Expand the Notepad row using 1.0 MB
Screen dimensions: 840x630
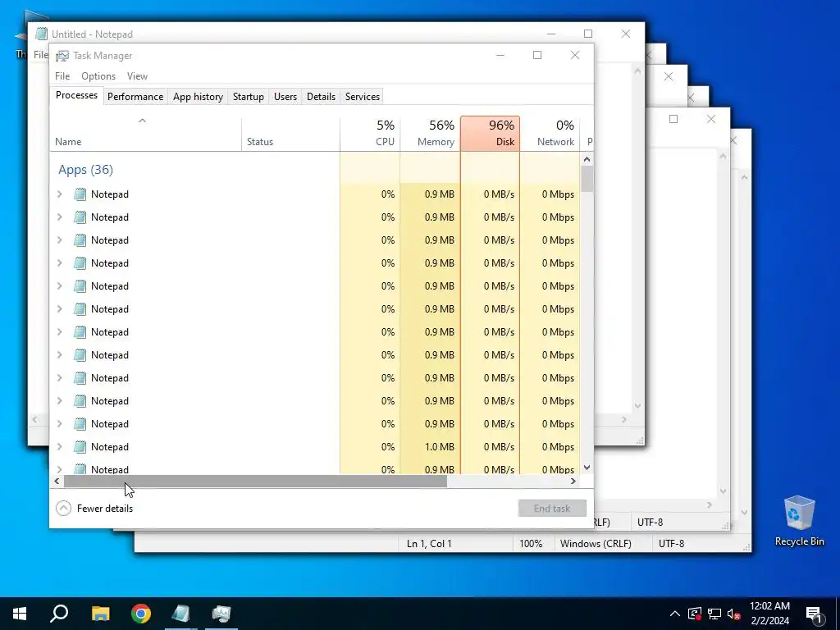click(x=59, y=447)
